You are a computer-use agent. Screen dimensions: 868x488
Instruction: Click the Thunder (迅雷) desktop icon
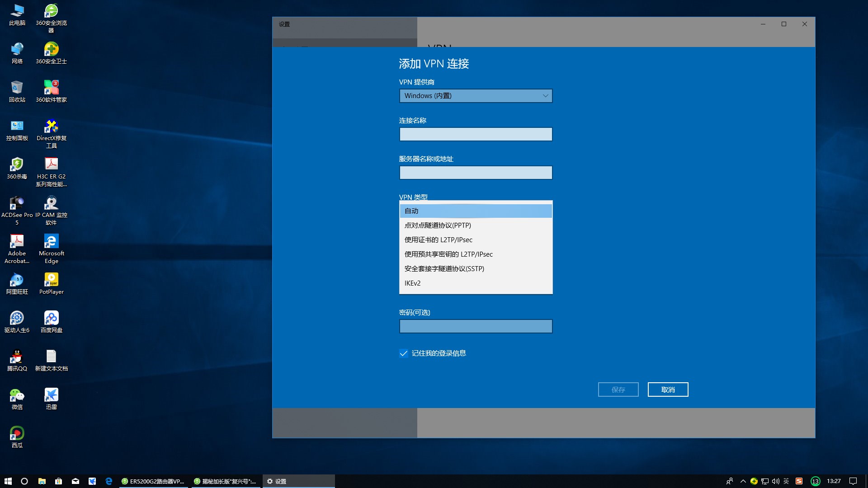[51, 395]
